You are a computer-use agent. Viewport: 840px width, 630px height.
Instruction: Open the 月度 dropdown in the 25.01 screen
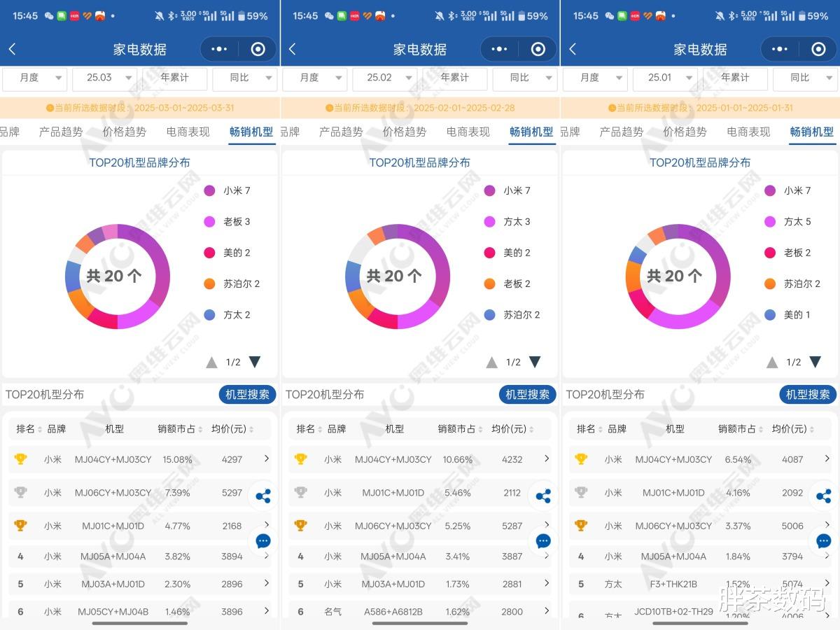click(x=596, y=78)
